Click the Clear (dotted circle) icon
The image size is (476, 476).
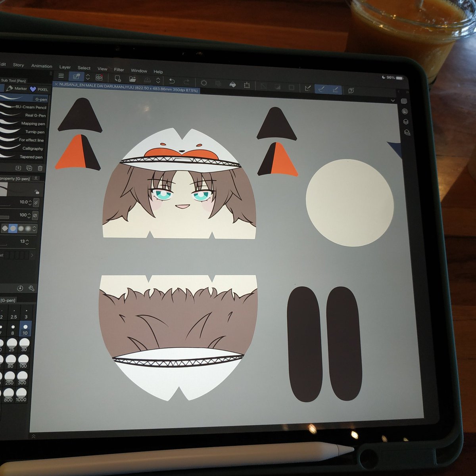point(204,83)
